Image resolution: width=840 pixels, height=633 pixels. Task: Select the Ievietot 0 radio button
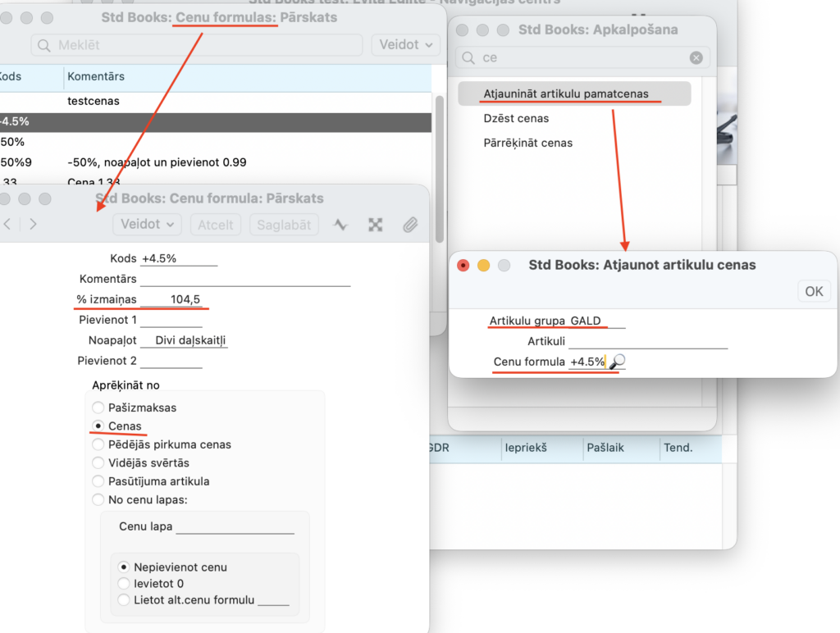[x=124, y=584]
